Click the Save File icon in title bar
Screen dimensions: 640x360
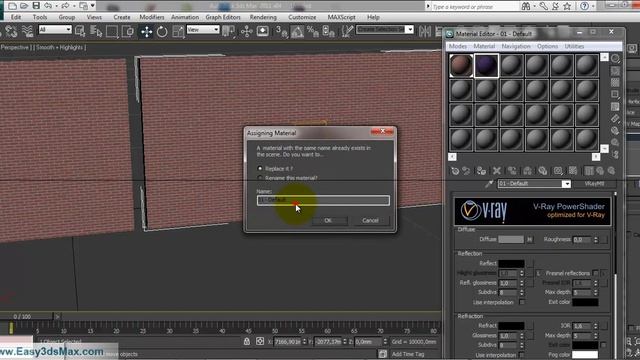[36, 6]
